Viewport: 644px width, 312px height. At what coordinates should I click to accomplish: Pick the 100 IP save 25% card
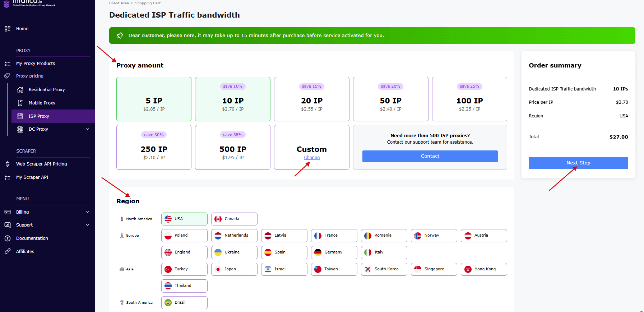pos(469,99)
